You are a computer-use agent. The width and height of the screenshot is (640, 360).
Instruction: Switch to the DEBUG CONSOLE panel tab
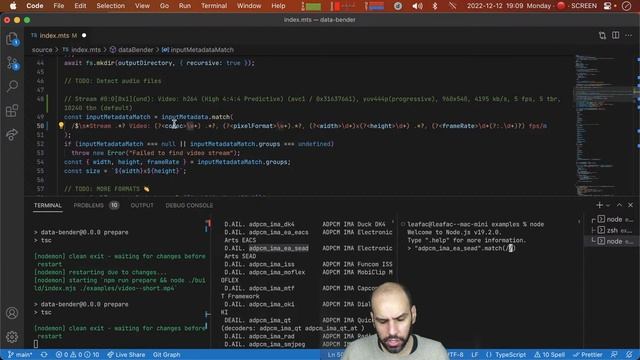tap(189, 205)
